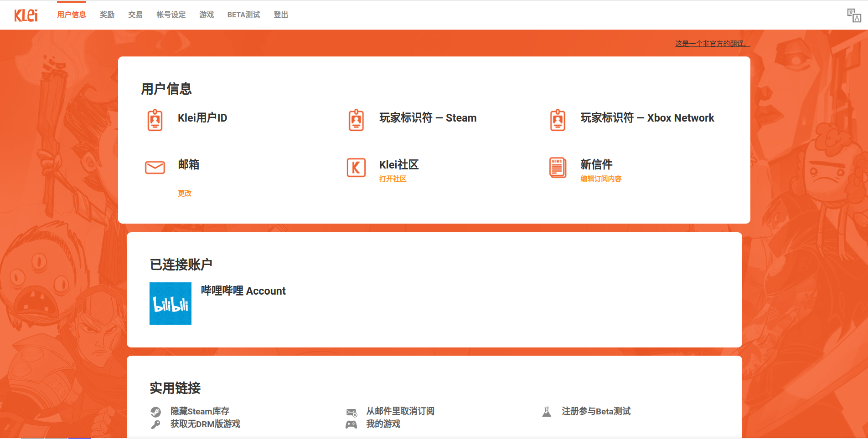This screenshot has height=439, width=868.
Task: Click the crossed-mail icon for 从邮件里取消订阅
Action: (x=351, y=412)
